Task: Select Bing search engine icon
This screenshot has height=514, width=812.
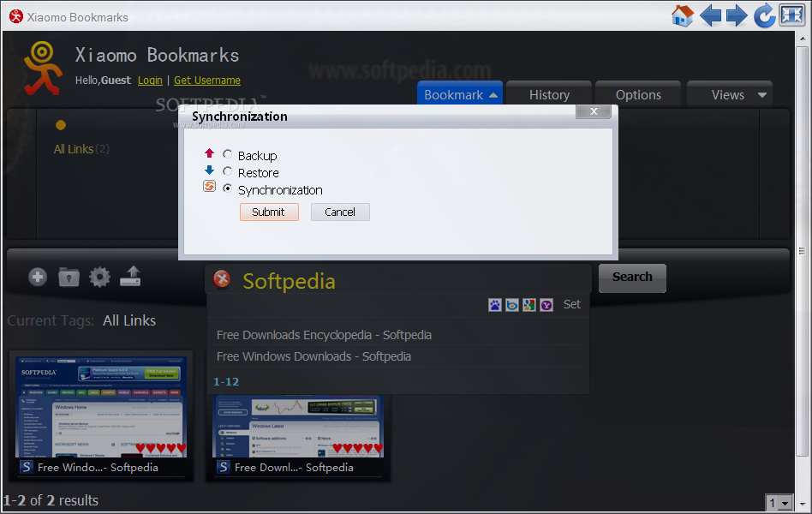Action: point(512,305)
